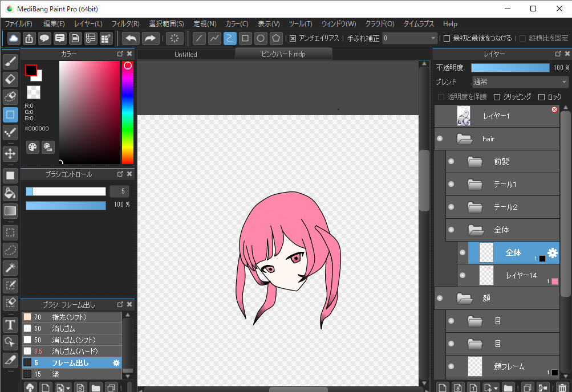Click the delete layer trash icon
Image resolution: width=572 pixels, height=392 pixels.
562,387
